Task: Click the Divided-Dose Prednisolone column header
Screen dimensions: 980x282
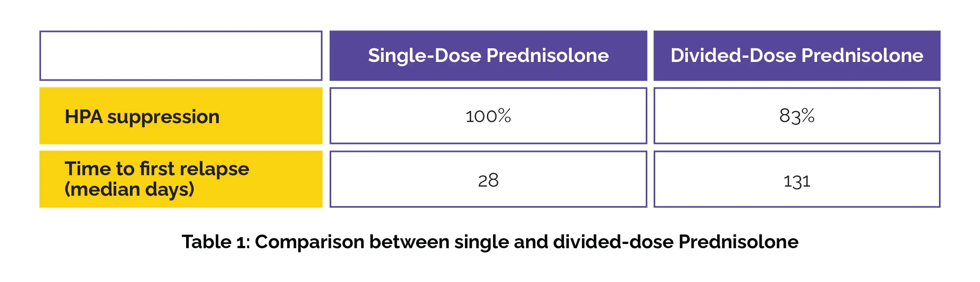Action: (x=797, y=55)
